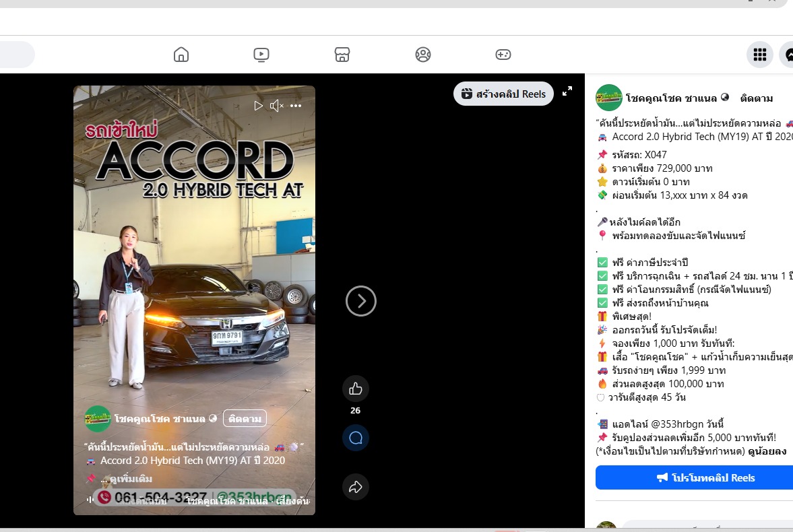Open the page name on the video overlay

159,419
